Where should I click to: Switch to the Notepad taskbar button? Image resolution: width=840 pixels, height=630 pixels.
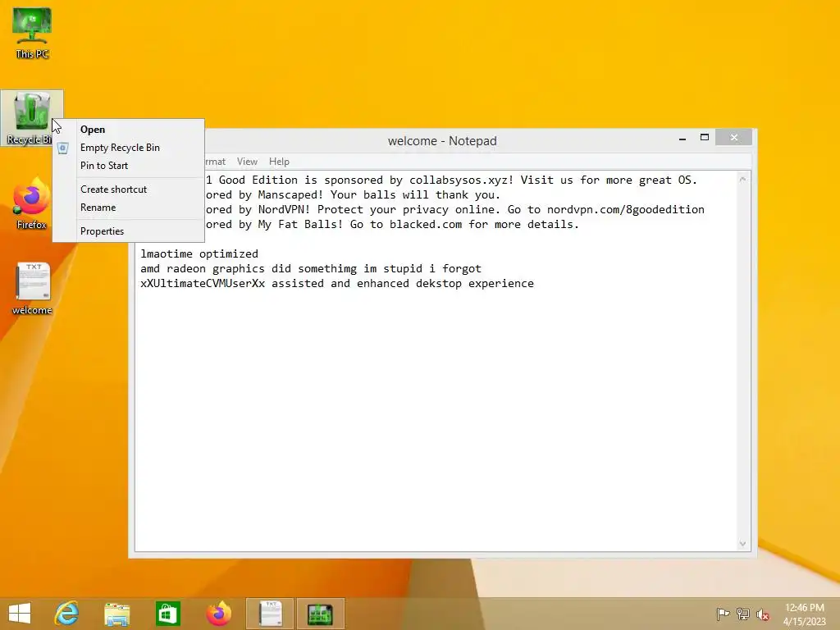coord(270,614)
